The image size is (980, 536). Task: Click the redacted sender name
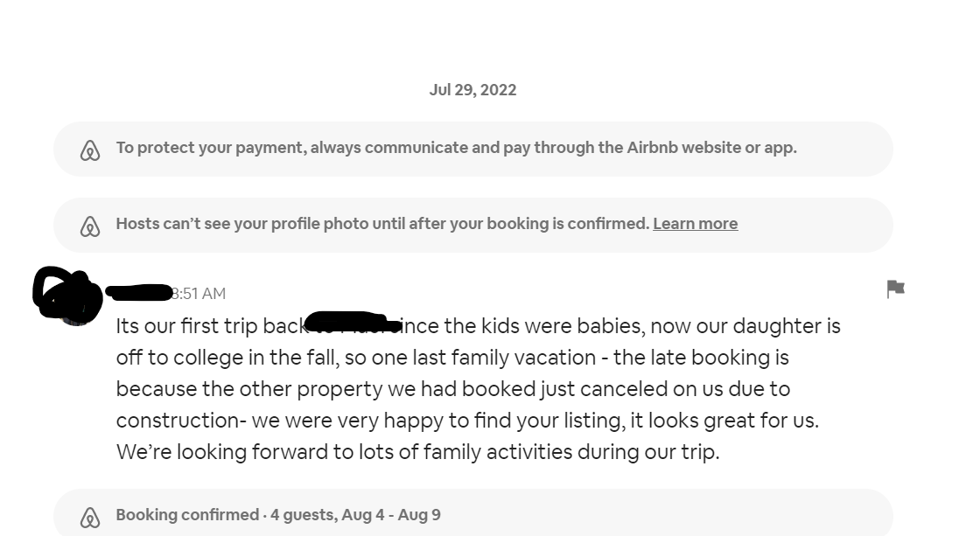click(x=138, y=293)
